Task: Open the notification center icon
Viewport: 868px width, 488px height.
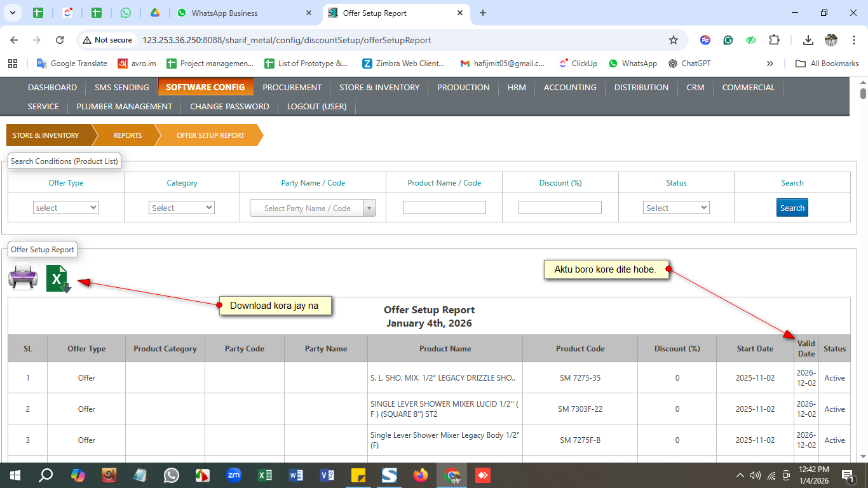Action: click(x=848, y=475)
